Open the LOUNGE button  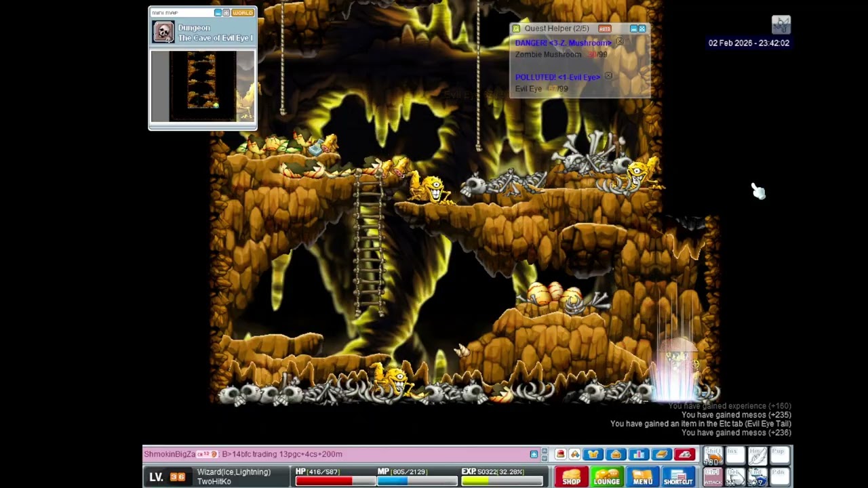point(607,476)
